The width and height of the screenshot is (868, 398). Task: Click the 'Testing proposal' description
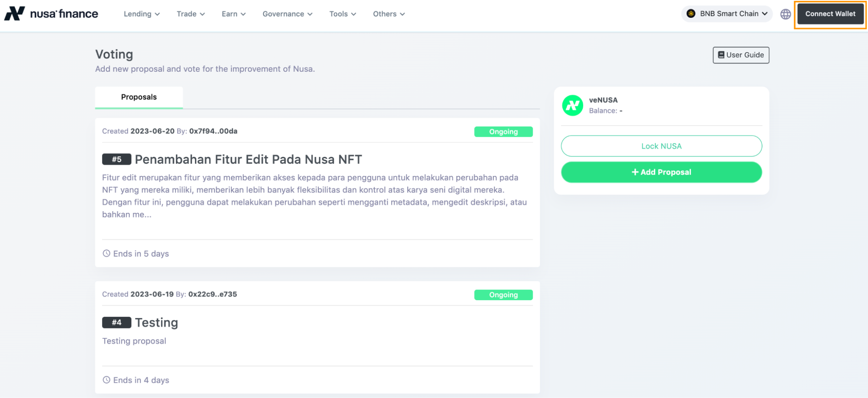(x=134, y=341)
